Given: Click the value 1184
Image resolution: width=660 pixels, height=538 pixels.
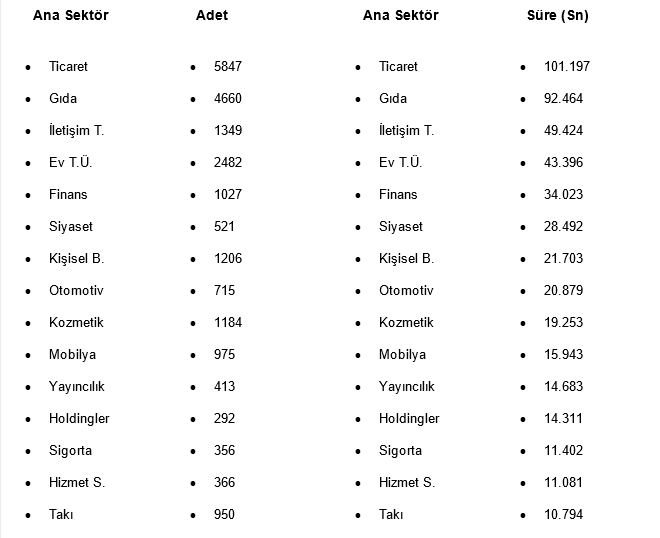Looking at the screenshot, I should [x=228, y=322].
